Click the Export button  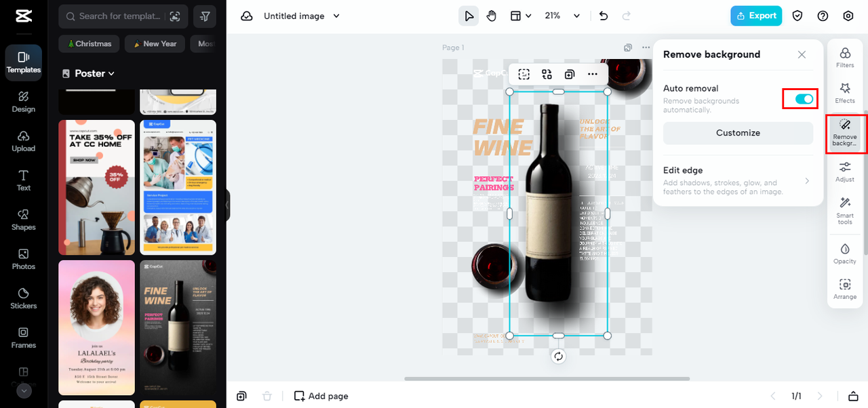coord(755,16)
